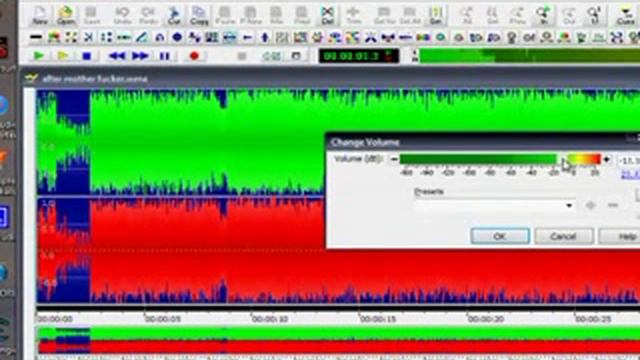
Task: Click the zoom Sel icon
Action: click(x=492, y=16)
